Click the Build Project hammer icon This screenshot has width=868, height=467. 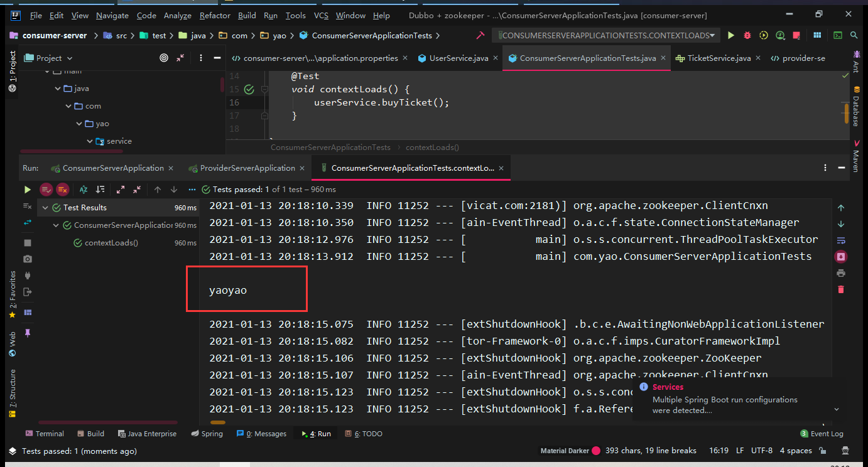(x=480, y=36)
